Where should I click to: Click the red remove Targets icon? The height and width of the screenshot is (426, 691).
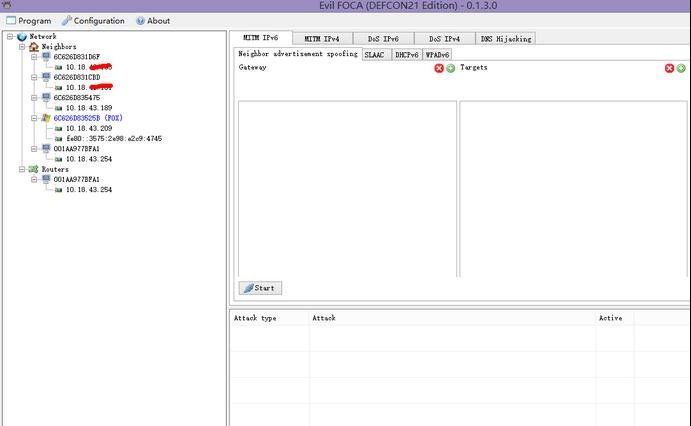click(668, 68)
